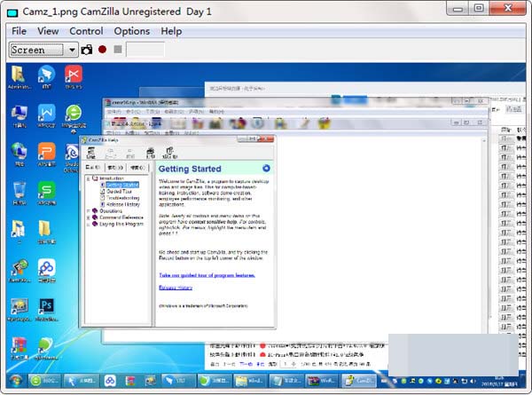532x395 pixels.
Task: Take a snapshot with the camera icon
Action: tap(87, 50)
